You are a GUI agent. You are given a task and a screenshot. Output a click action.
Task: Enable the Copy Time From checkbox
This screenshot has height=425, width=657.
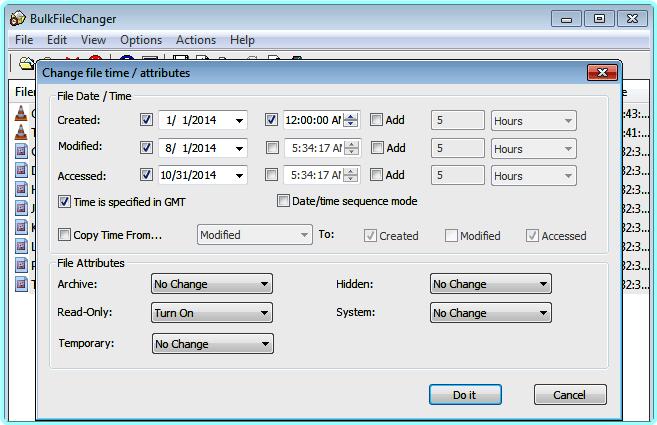pyautogui.click(x=65, y=236)
